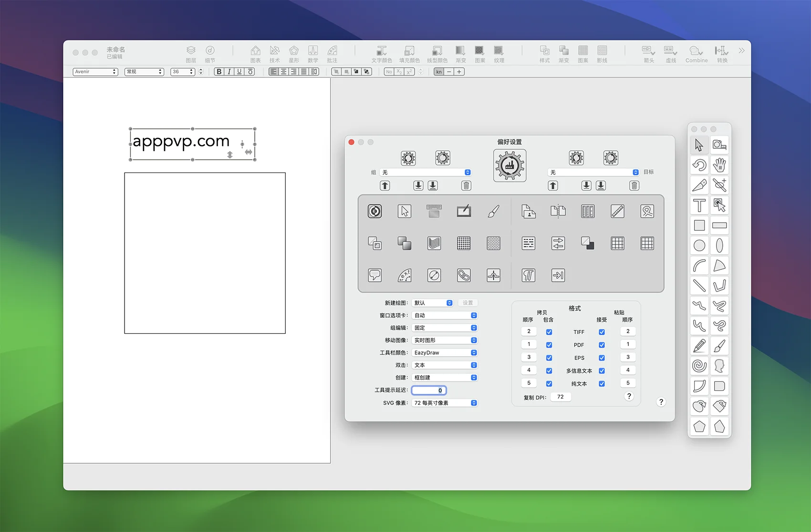This screenshot has width=811, height=532.
Task: Select the arc tool in palette
Action: pyautogui.click(x=699, y=266)
